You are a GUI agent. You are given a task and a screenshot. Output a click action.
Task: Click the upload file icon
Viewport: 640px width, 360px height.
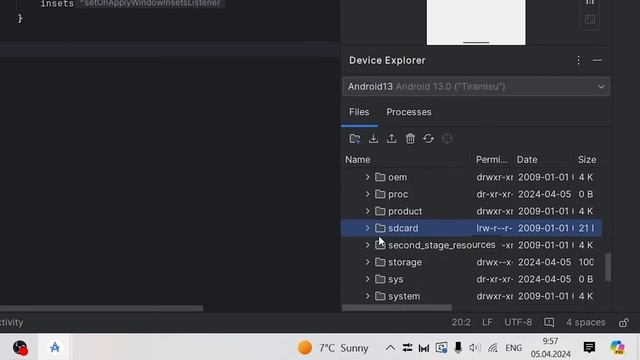tap(391, 139)
